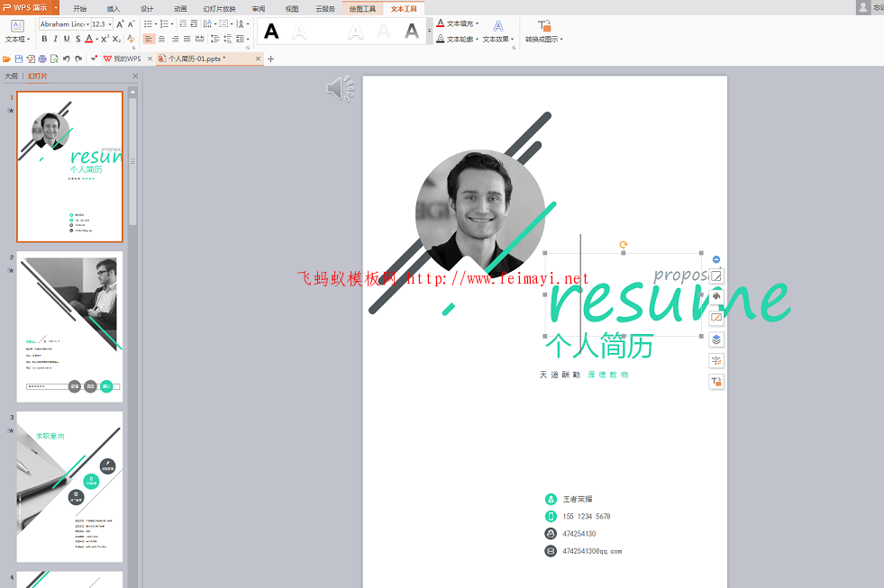Image resolution: width=884 pixels, height=588 pixels.
Task: Toggle underline formatting
Action: (x=67, y=39)
